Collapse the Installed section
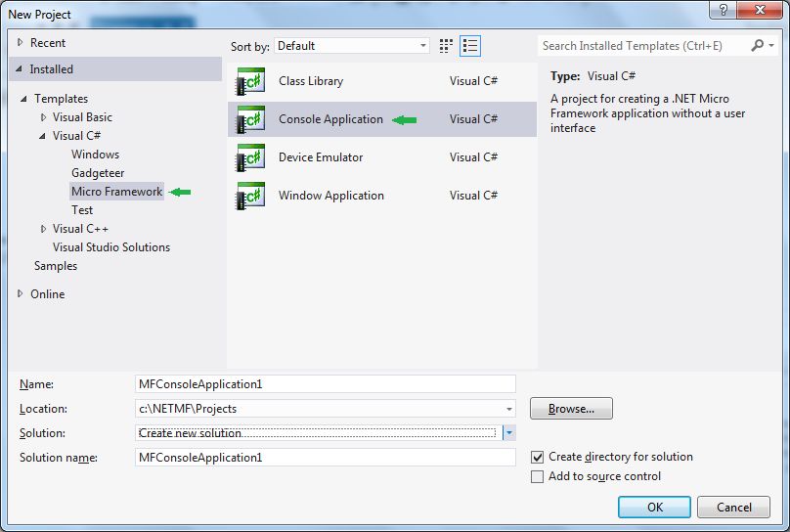790x532 pixels. (x=20, y=69)
